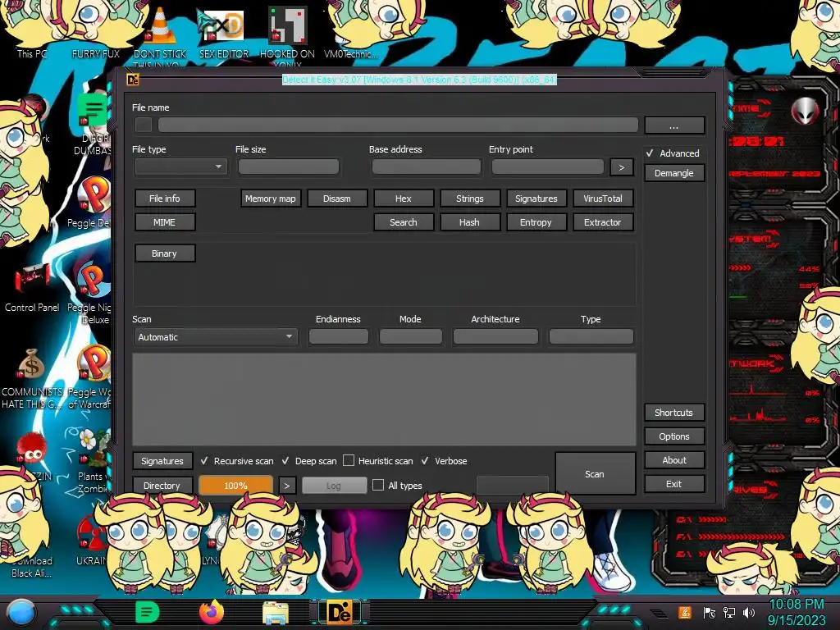
Task: Select the Binary button
Action: click(164, 253)
